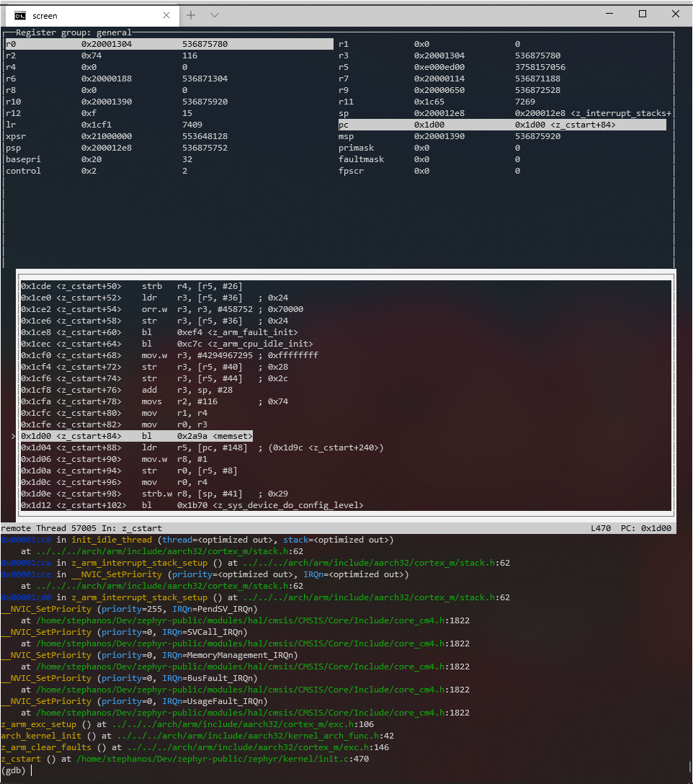Click the Register group: general header
The width and height of the screenshot is (693, 784).
[68, 32]
